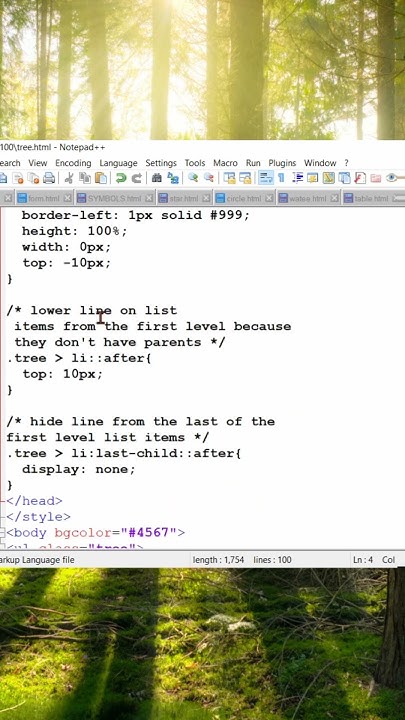The height and width of the screenshot is (720, 405).
Task: Switch to the circle.html tab
Action: (243, 199)
